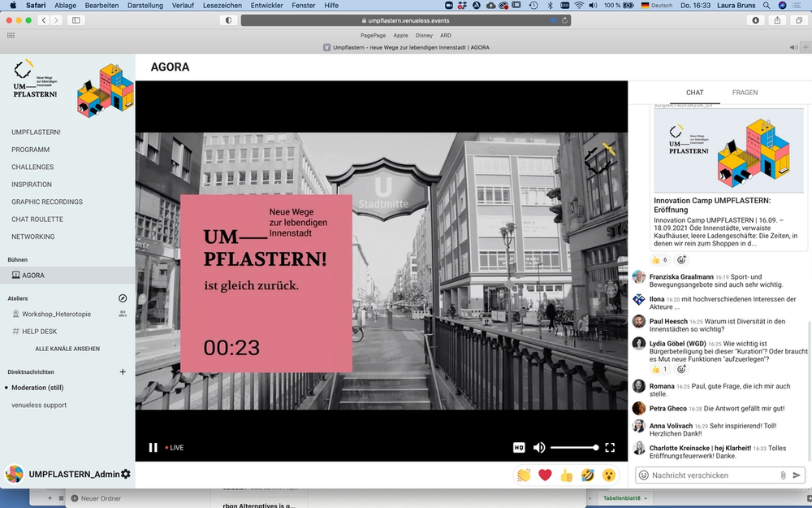Switch to the FRAGEN tab

[x=745, y=93]
